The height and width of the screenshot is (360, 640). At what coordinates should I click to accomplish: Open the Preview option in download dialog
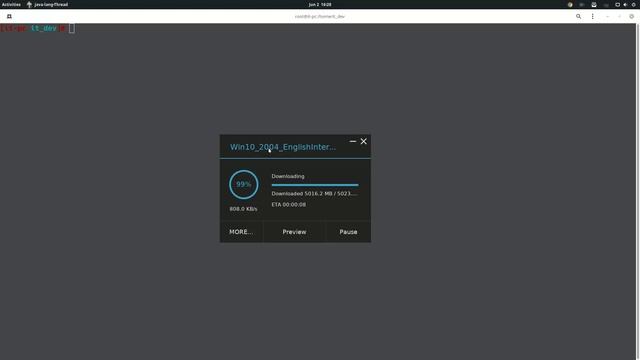(294, 232)
